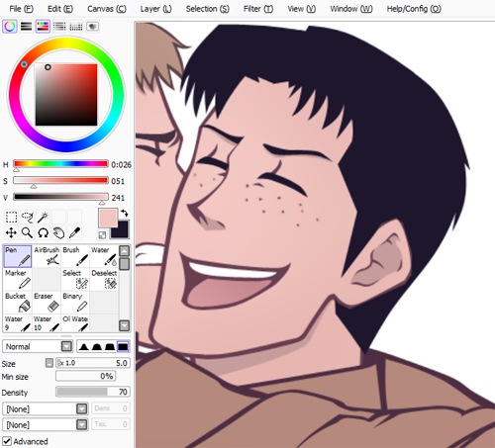Open the File menu
This screenshot has height=448, width=495.
pos(21,9)
